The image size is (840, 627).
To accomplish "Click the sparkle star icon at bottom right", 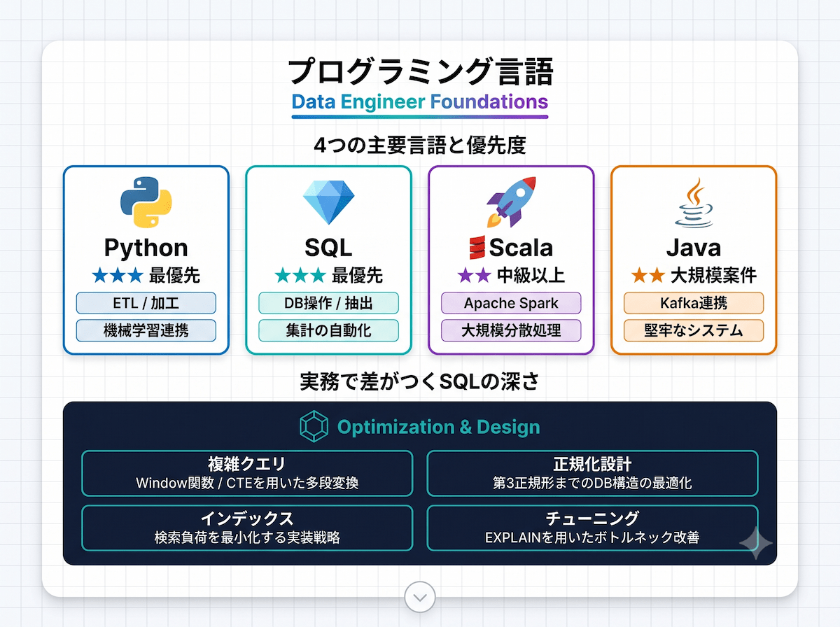I will coord(756,543).
